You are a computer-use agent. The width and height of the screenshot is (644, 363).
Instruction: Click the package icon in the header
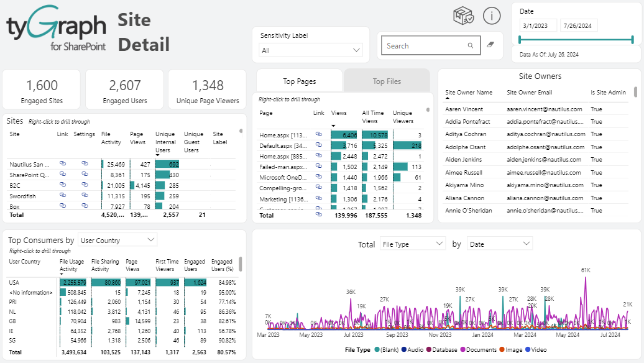(464, 17)
